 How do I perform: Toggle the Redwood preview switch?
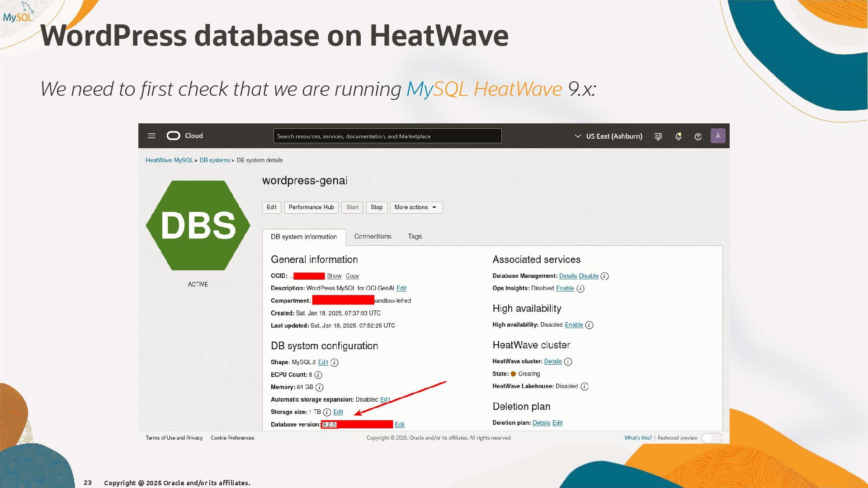[711, 438]
